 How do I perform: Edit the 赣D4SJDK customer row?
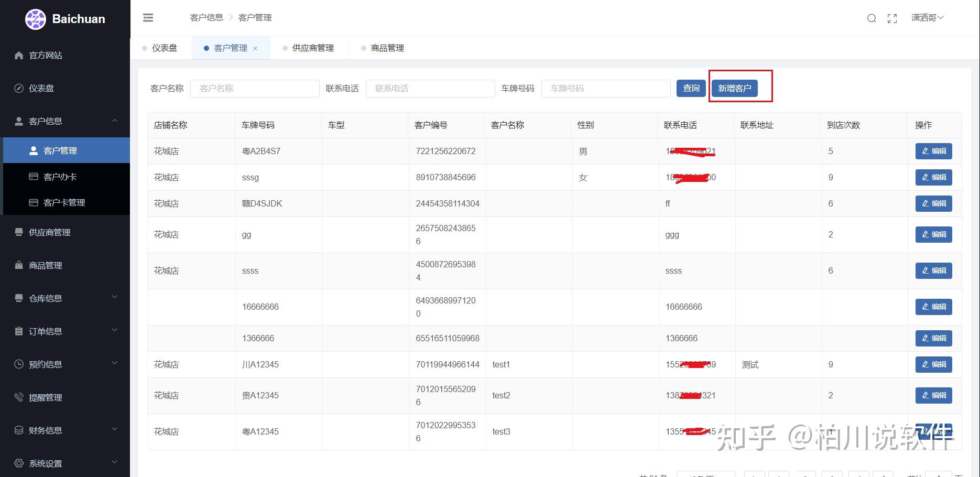pyautogui.click(x=933, y=203)
